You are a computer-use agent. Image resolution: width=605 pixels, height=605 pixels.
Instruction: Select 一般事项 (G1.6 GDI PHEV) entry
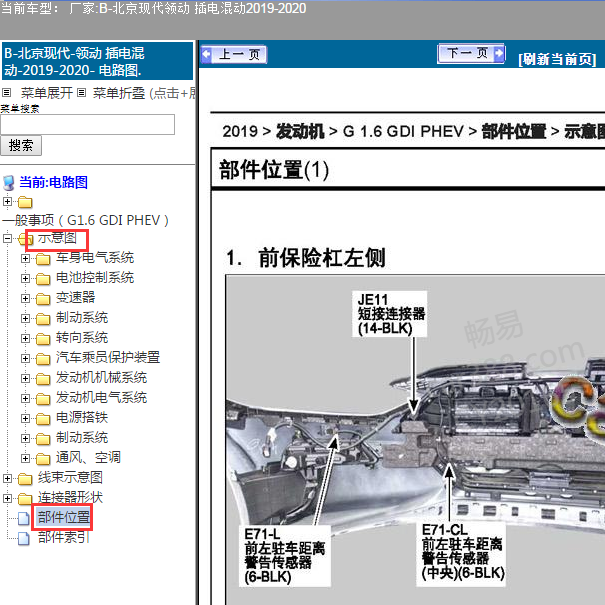86,220
